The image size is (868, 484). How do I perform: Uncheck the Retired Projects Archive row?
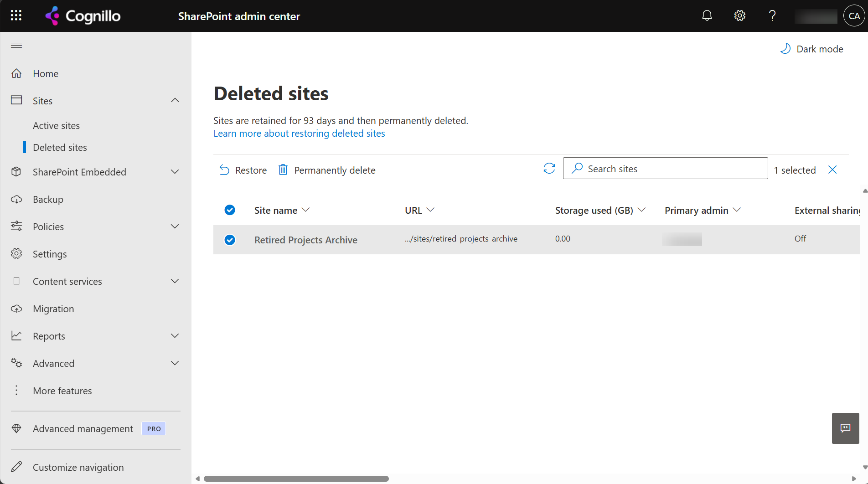(230, 240)
